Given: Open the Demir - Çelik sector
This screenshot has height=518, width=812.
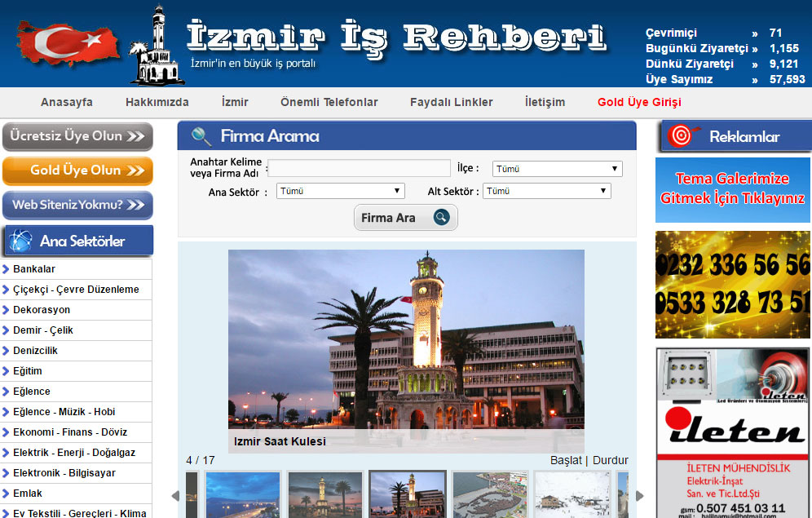Looking at the screenshot, I should coord(43,330).
